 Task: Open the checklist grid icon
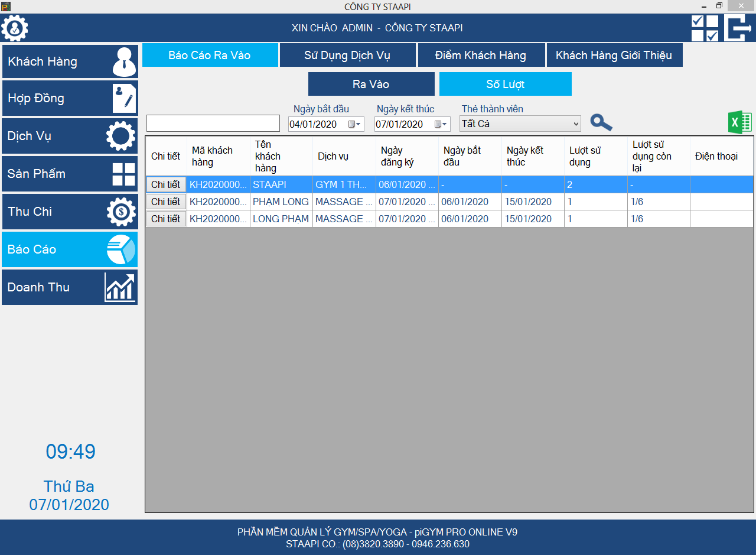(x=705, y=28)
